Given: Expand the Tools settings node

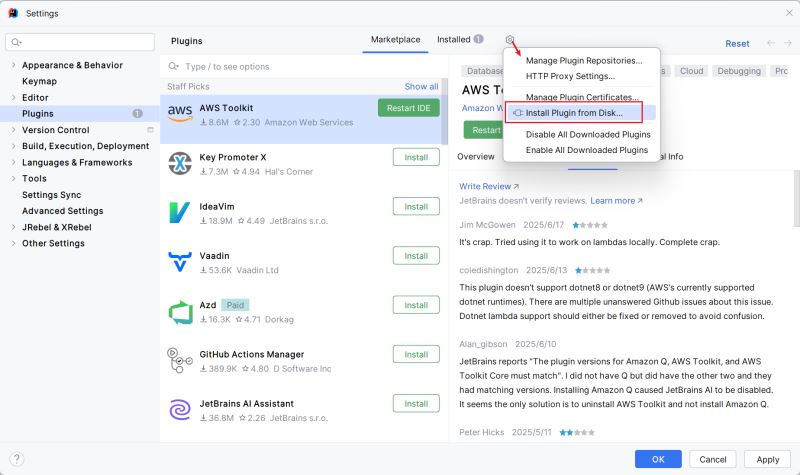Looking at the screenshot, I should [13, 178].
